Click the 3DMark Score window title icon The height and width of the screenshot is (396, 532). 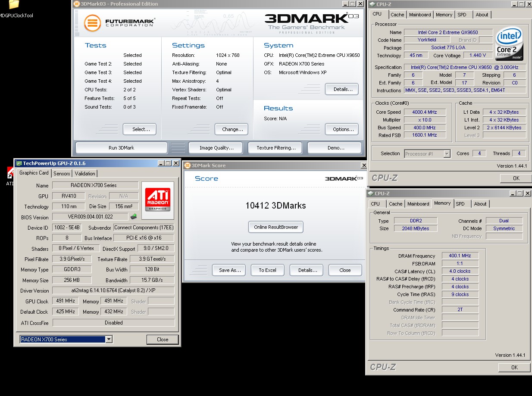click(188, 165)
